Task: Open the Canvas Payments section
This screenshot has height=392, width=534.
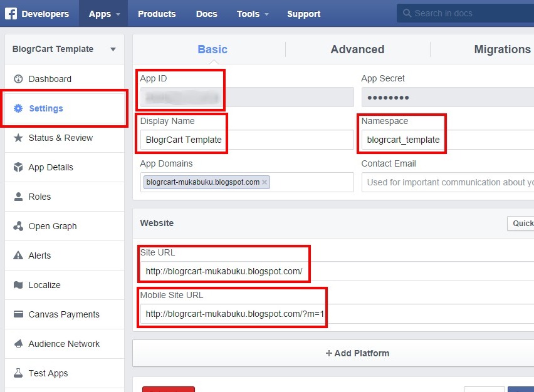Action: 65,314
